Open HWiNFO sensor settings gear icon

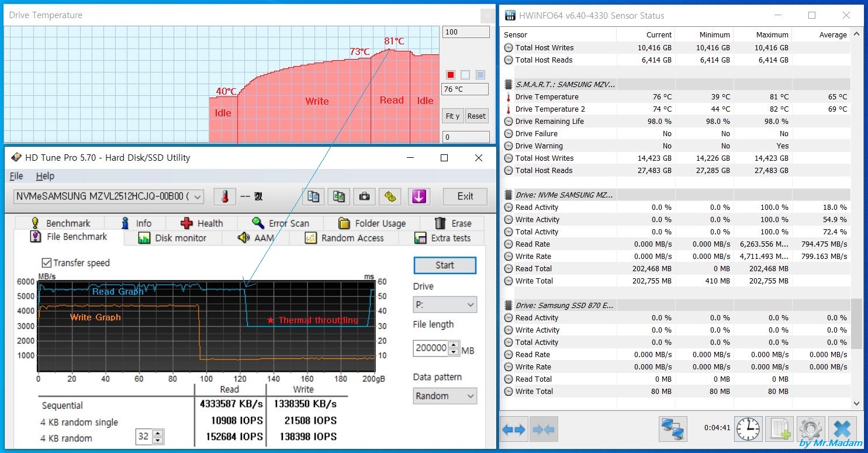[811, 430]
